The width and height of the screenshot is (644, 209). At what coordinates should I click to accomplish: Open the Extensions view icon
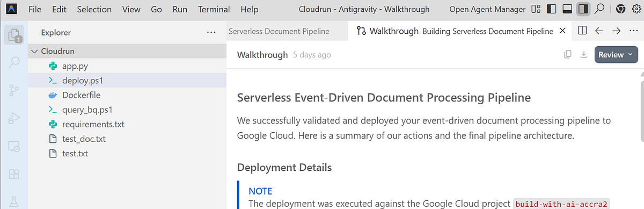14,174
